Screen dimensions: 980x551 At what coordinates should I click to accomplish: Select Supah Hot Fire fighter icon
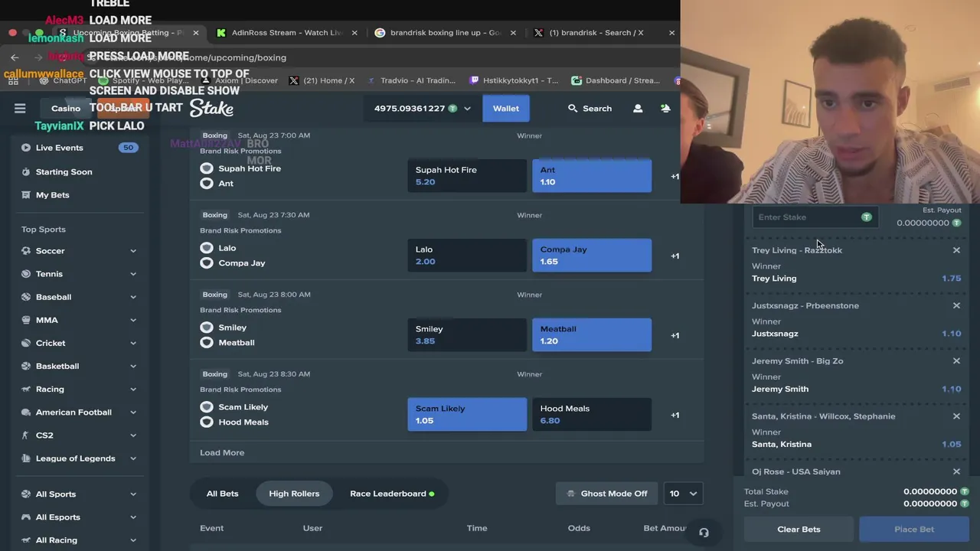[x=207, y=168]
